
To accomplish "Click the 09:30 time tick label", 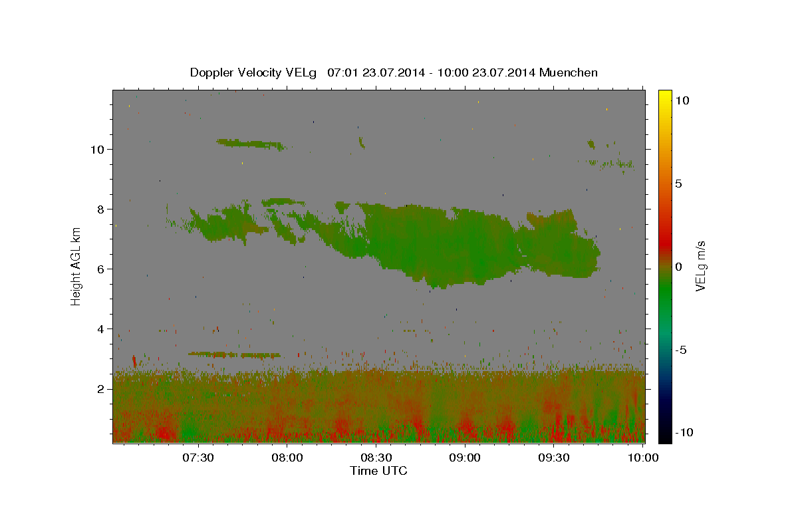I will [554, 458].
